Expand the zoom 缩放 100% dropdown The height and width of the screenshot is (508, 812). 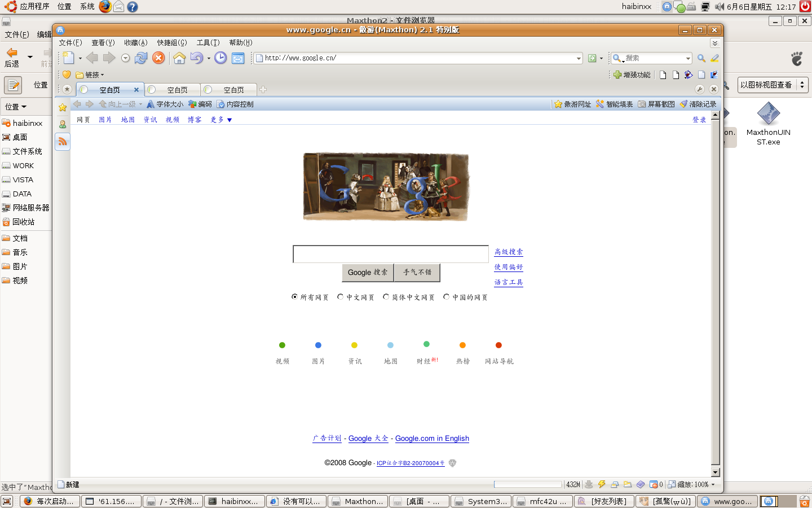pyautogui.click(x=713, y=485)
